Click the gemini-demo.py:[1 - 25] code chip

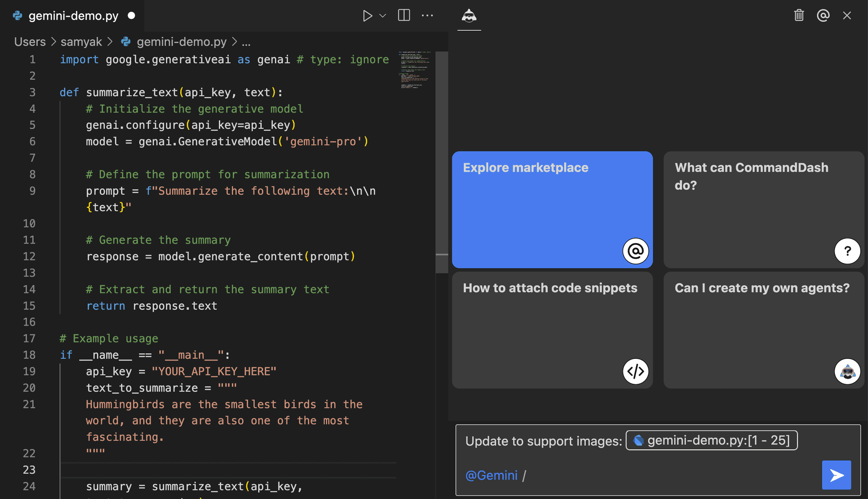[712, 440]
